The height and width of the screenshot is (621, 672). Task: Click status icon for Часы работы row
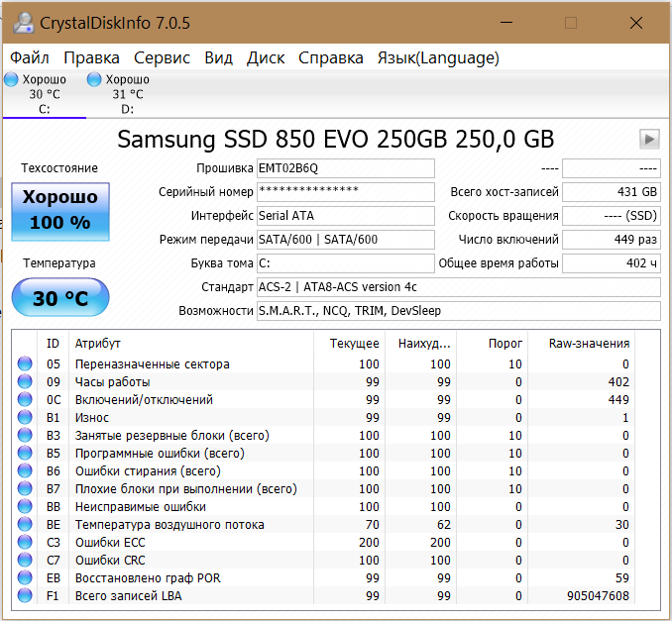[x=25, y=381]
